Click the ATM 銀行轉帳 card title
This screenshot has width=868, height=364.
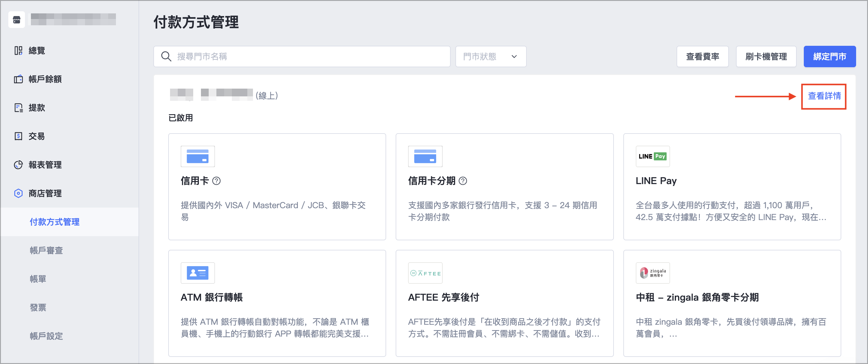[212, 298]
